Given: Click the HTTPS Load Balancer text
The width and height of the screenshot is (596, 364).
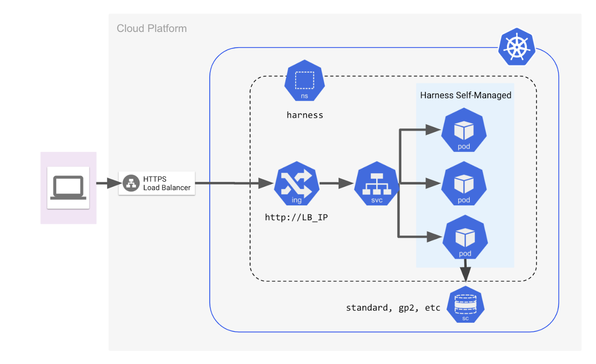Looking at the screenshot, I should [167, 183].
